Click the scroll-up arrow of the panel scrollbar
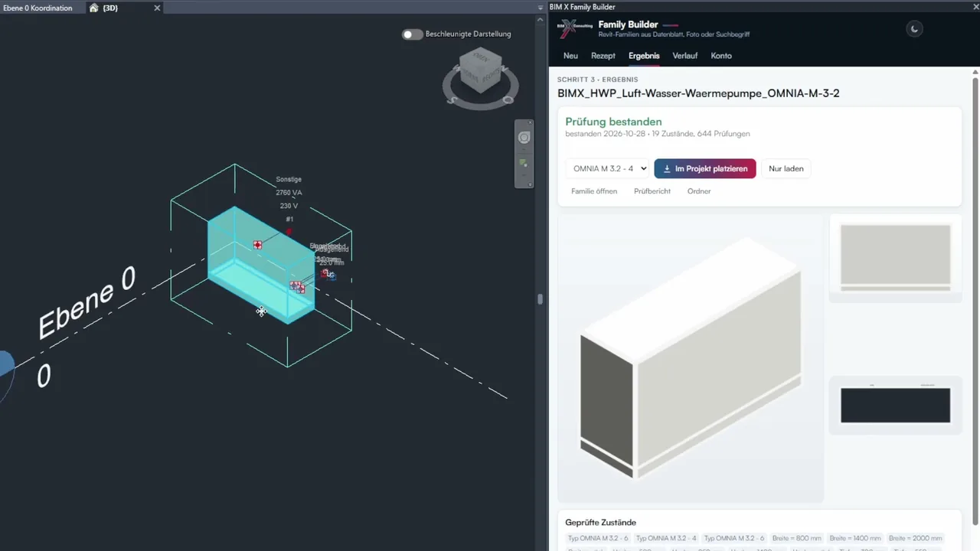Screen dimensions: 980x551 975,73
